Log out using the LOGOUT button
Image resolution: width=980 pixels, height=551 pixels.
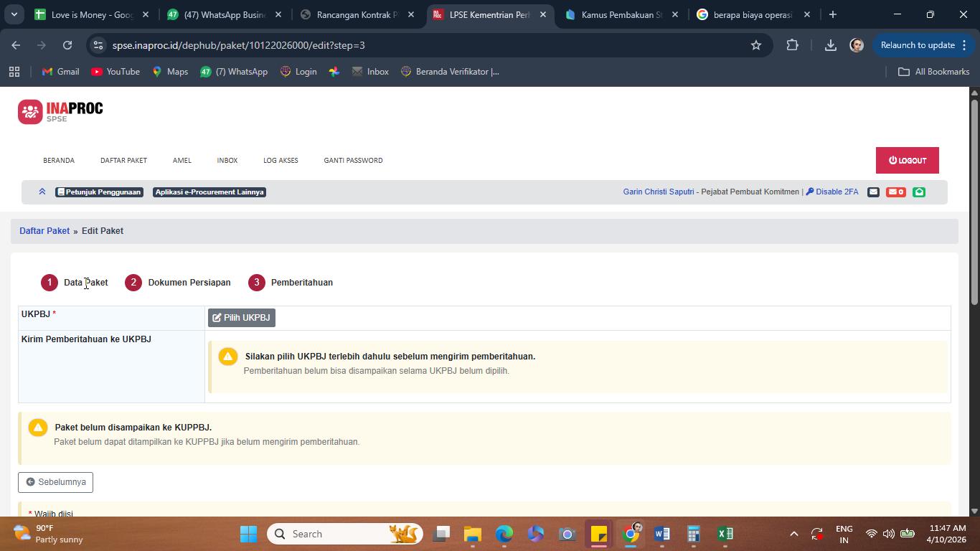[908, 161]
